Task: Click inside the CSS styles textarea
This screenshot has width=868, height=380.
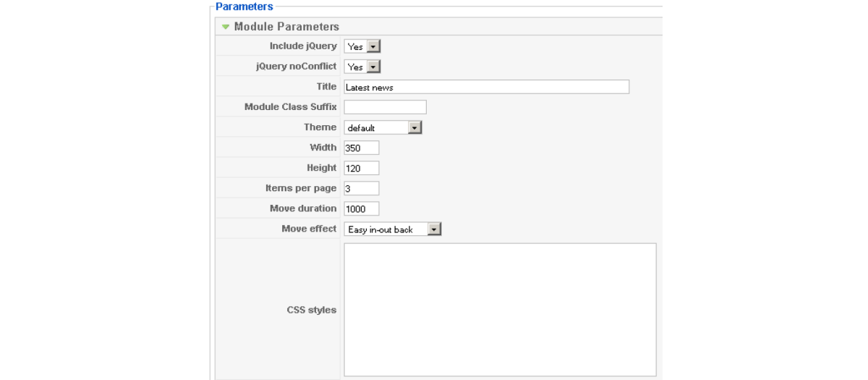Action: (500, 309)
